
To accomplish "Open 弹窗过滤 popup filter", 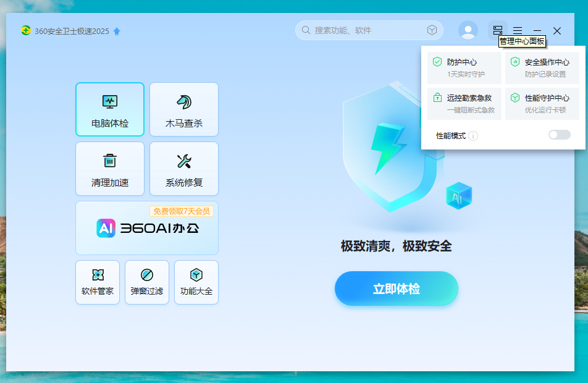I will pos(147,282).
